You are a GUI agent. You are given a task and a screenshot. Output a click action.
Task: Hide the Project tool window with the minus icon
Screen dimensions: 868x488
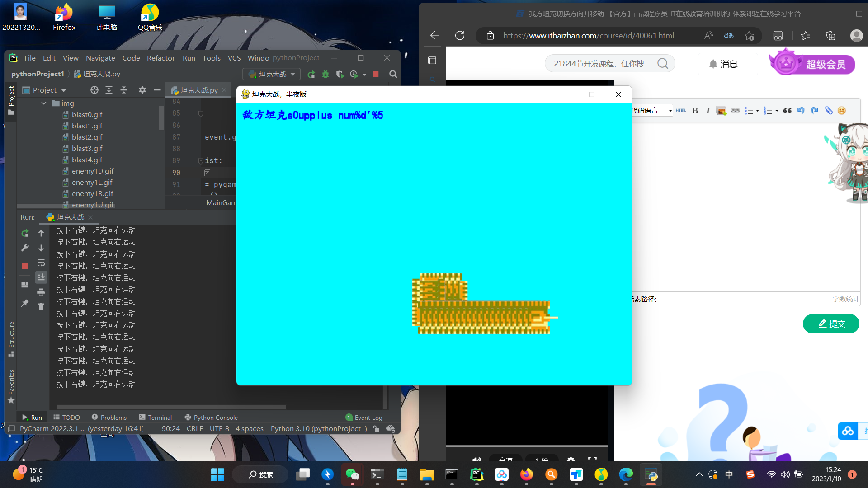(157, 90)
